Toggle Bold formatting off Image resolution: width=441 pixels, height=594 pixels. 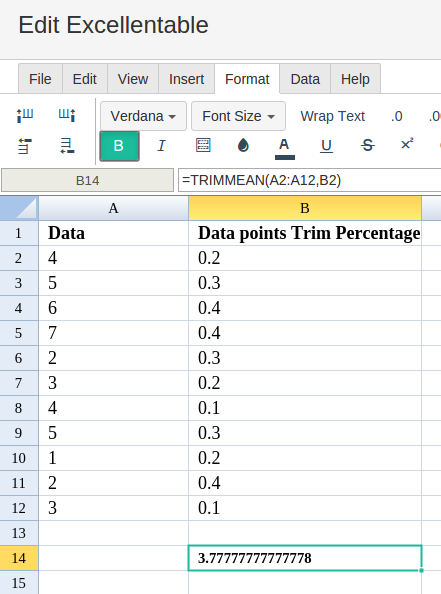coord(119,146)
